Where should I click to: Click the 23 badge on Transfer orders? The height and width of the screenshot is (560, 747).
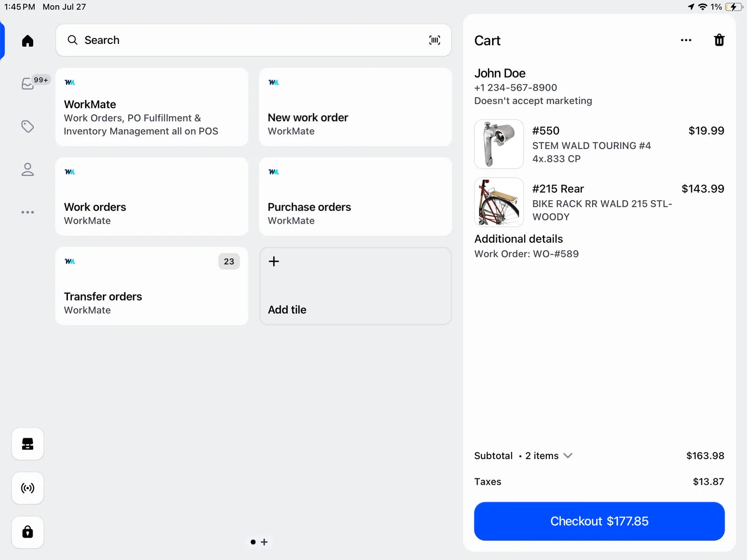click(x=229, y=261)
